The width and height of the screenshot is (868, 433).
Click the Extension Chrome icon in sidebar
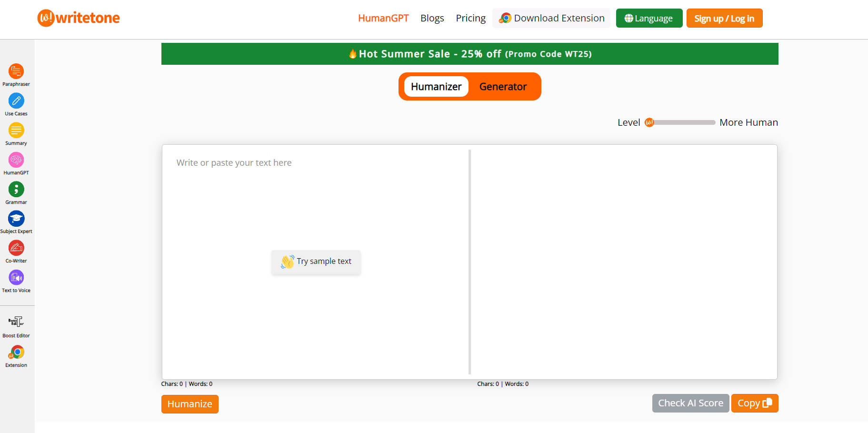[16, 352]
